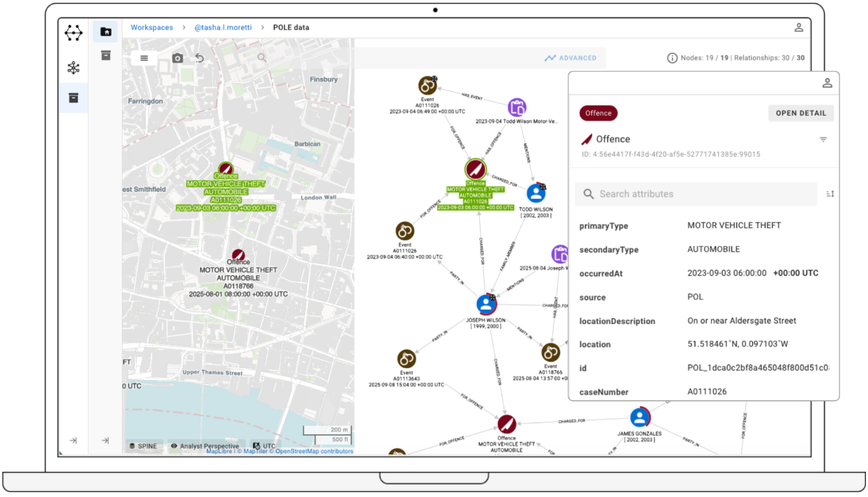Click the search magnifier on map toolbar

[262, 58]
